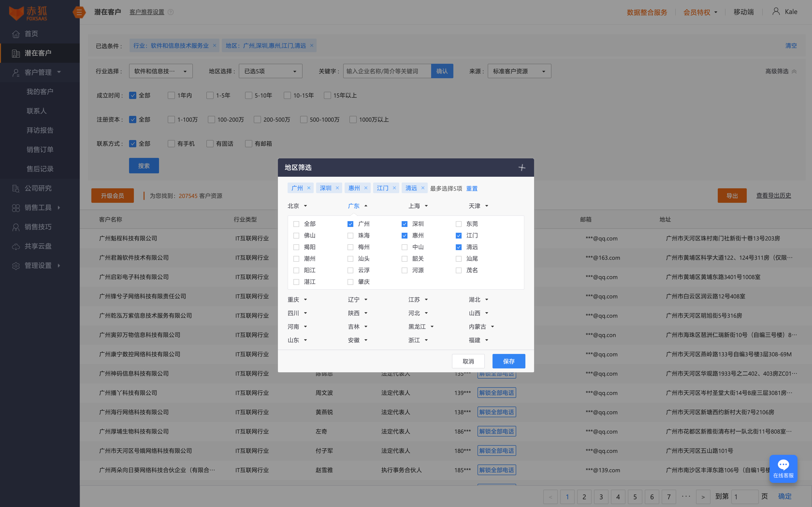Click the help question mark beside 客户推荐设置
This screenshot has width=812, height=507.
pyautogui.click(x=171, y=12)
